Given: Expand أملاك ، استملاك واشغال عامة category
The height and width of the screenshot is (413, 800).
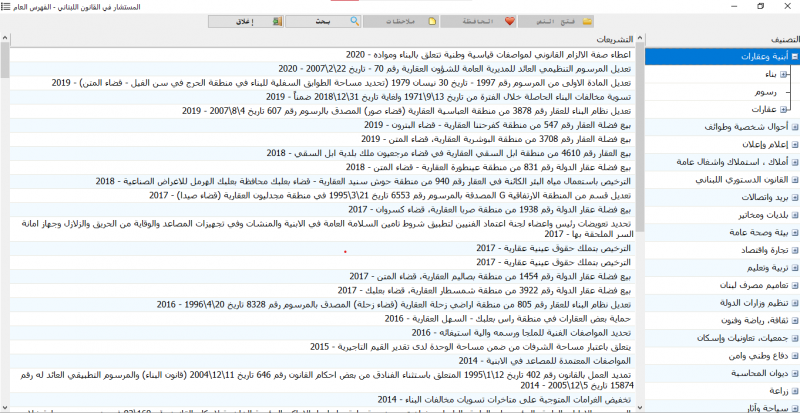Looking at the screenshot, I should (795, 162).
